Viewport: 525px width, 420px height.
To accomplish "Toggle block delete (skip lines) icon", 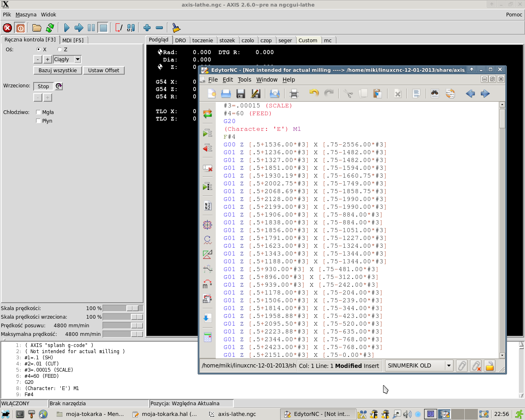I will (119, 28).
